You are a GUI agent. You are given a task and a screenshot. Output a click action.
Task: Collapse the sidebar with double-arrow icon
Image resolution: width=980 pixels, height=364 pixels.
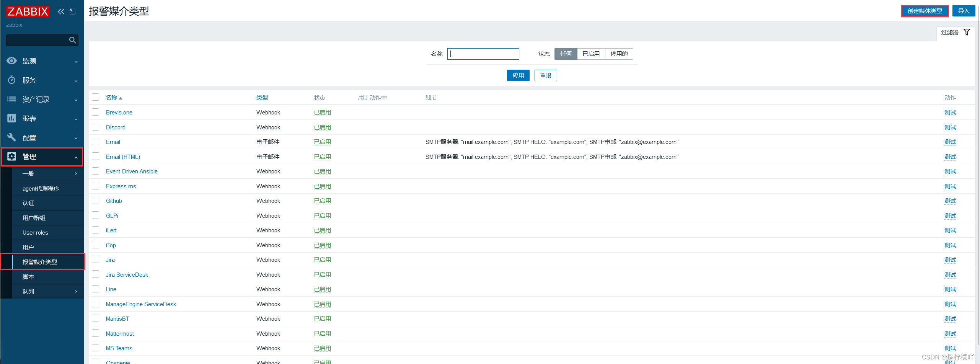[61, 11]
